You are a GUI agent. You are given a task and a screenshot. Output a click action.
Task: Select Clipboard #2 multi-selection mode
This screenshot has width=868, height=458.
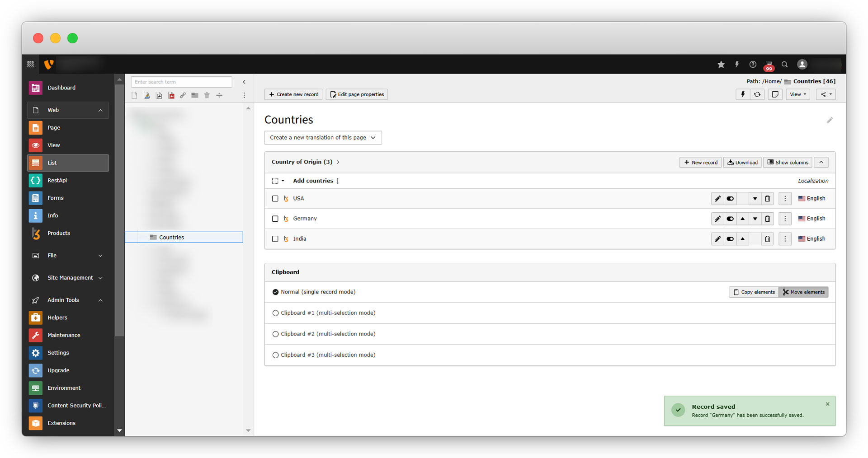point(275,334)
